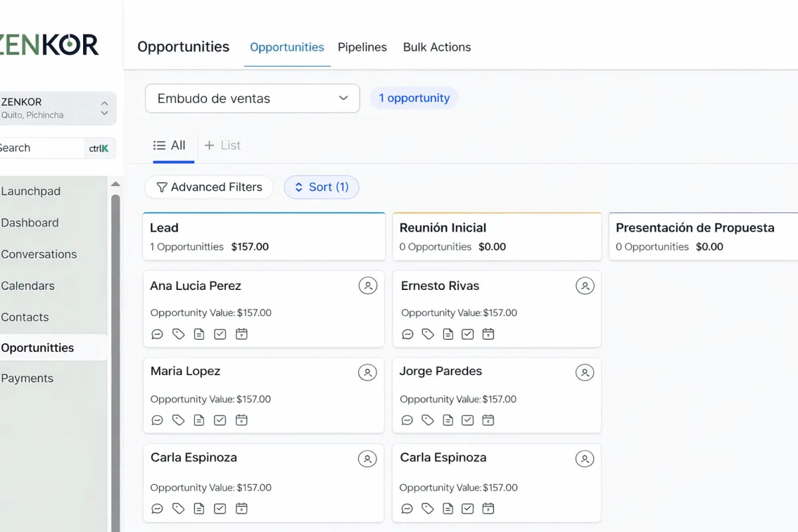Click calendar icon on Ana Lucia Perez card

241,334
